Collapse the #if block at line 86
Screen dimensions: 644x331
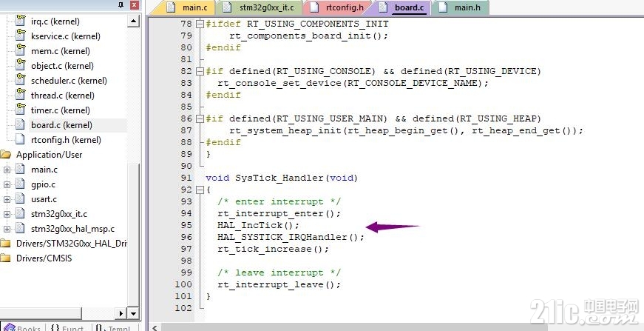200,118
